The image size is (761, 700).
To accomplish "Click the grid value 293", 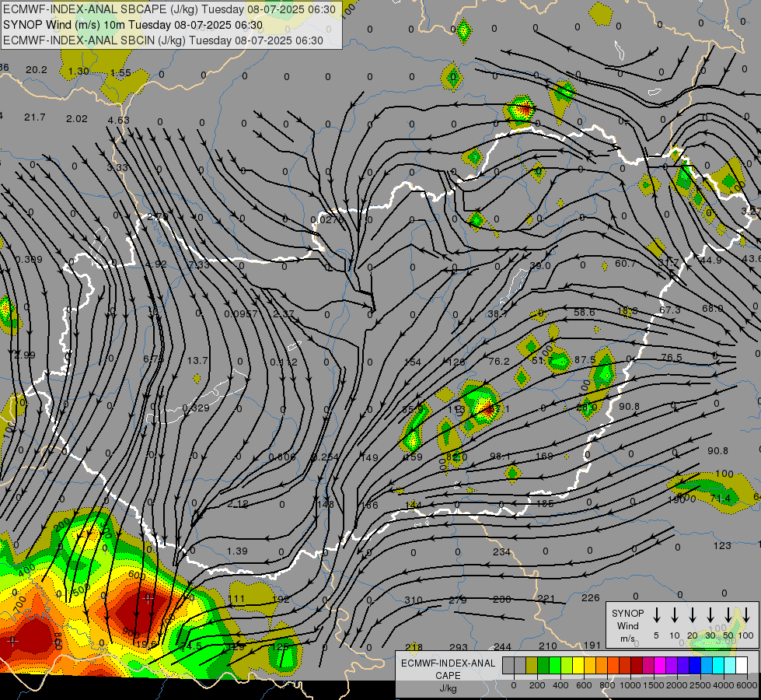I will pos(459,648).
